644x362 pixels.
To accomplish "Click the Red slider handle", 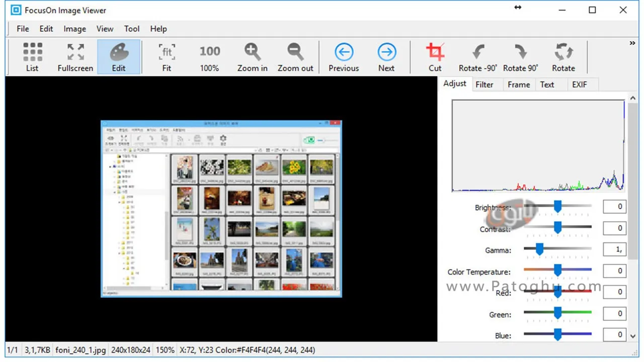I will [557, 292].
